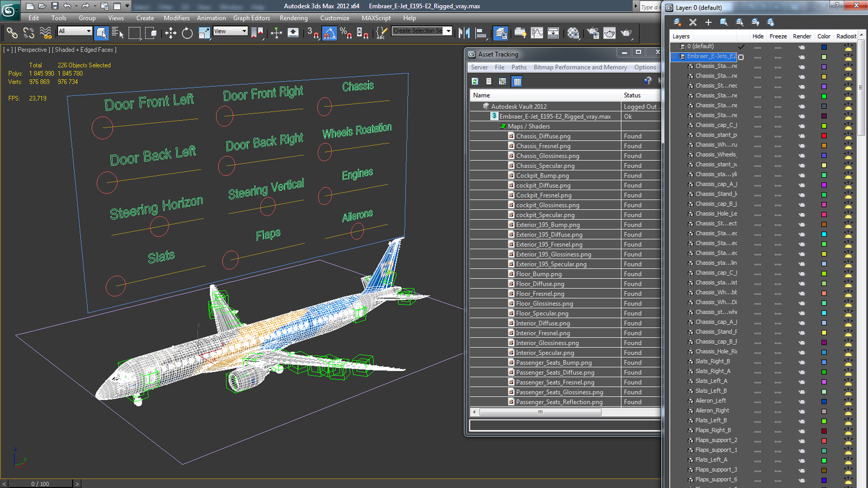Image resolution: width=868 pixels, height=488 pixels.
Task: Open the Material Editor icon
Action: click(573, 33)
